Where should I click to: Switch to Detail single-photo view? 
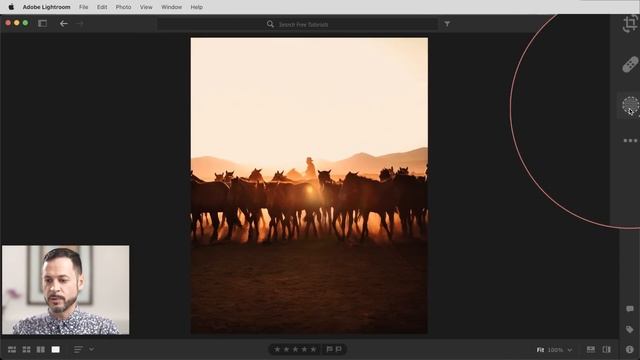(x=56, y=349)
